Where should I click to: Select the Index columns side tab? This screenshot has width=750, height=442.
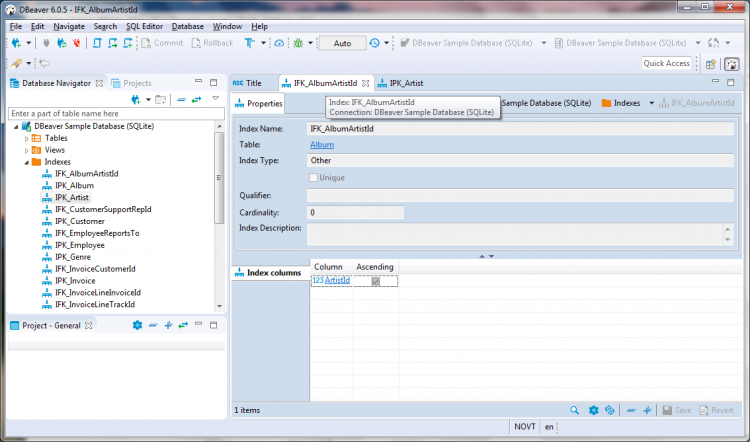click(269, 273)
